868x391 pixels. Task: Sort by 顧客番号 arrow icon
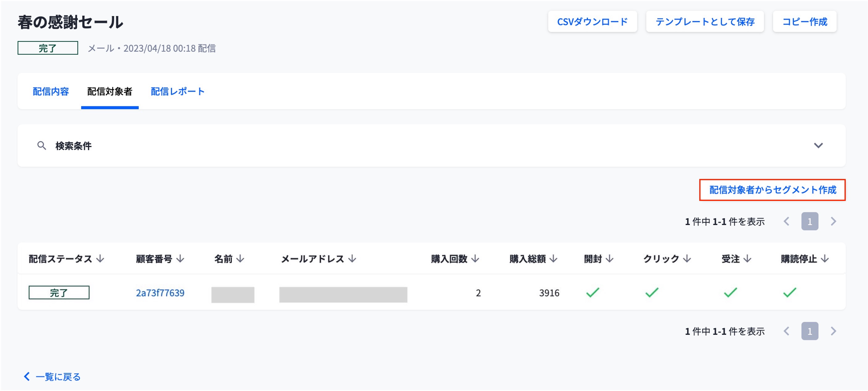click(180, 258)
